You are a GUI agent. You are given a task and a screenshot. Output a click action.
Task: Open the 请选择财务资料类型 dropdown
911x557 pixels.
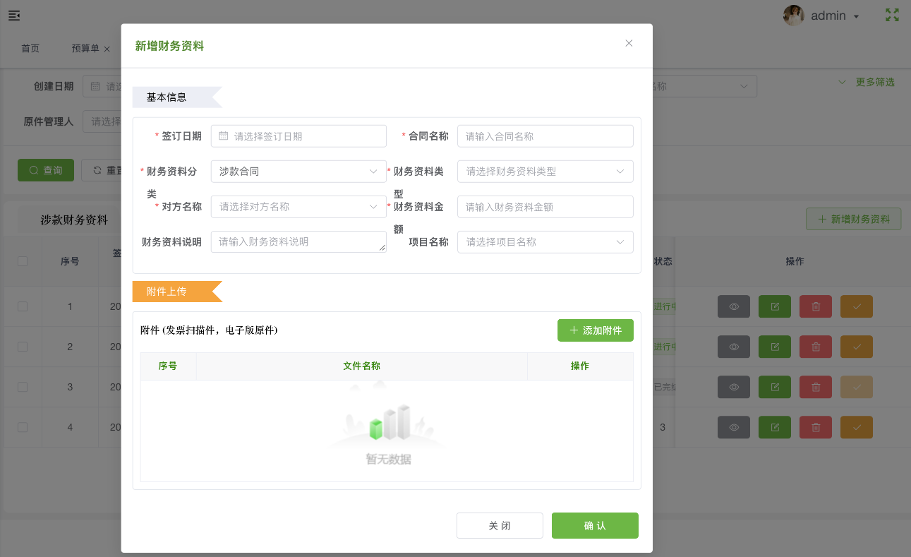pos(545,171)
